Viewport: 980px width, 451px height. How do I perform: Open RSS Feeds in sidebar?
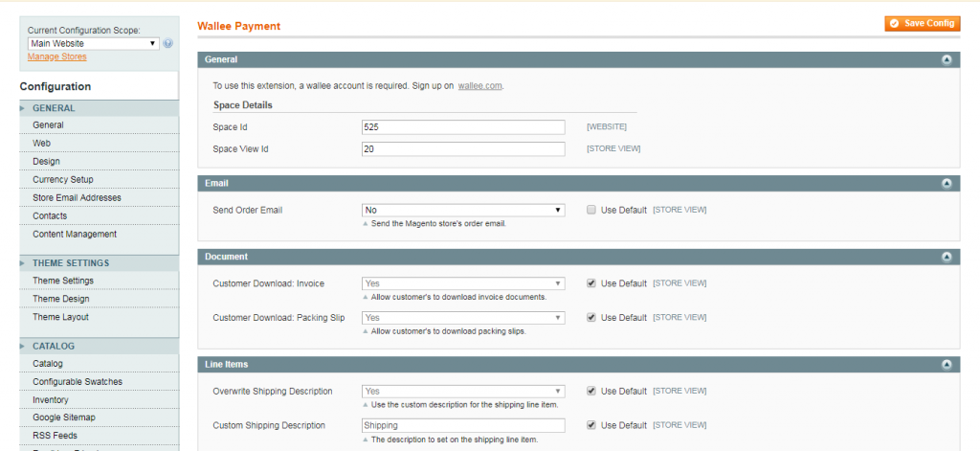point(99,436)
